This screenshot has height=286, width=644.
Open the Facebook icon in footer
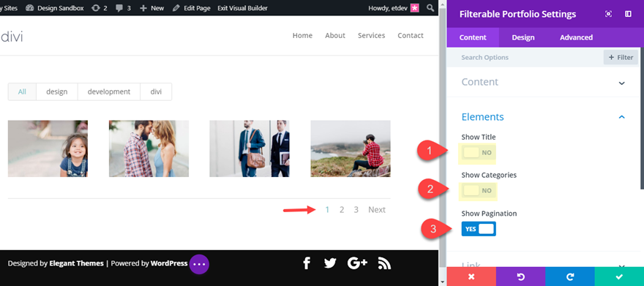point(307,263)
